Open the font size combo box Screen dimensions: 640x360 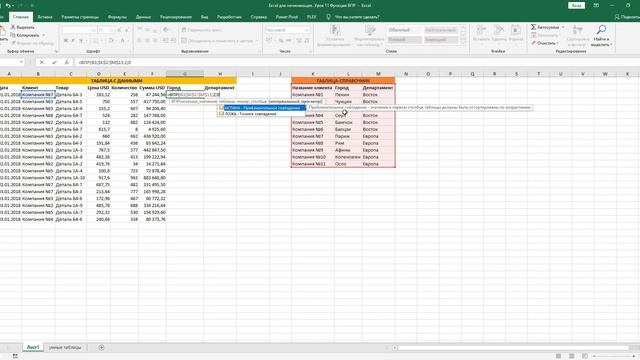(x=106, y=30)
